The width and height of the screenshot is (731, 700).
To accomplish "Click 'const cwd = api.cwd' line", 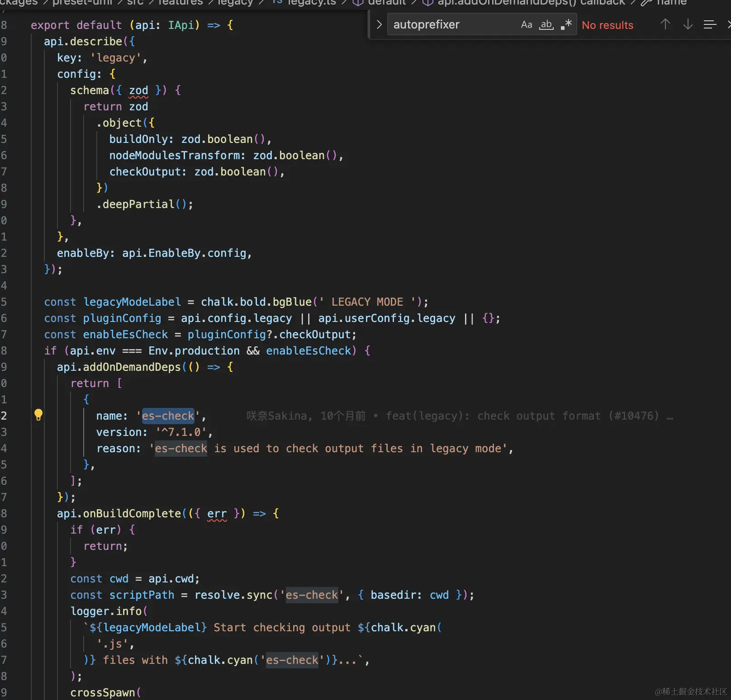I will [x=135, y=579].
